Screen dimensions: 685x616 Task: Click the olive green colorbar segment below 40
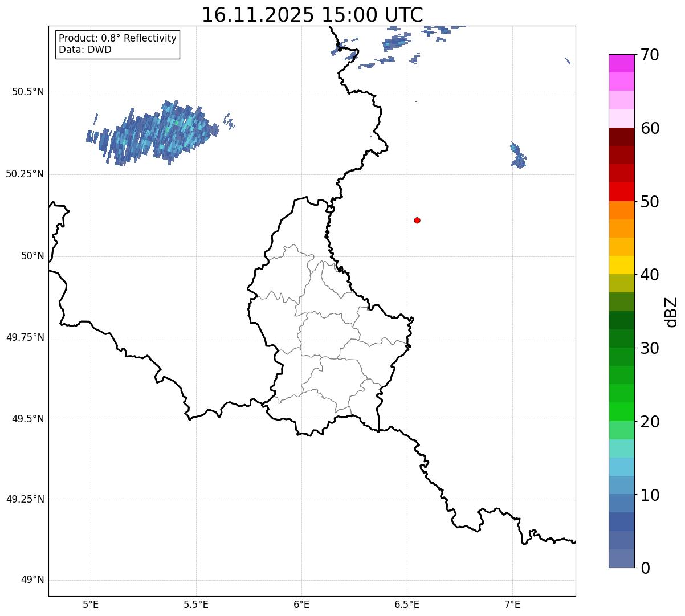(x=622, y=283)
